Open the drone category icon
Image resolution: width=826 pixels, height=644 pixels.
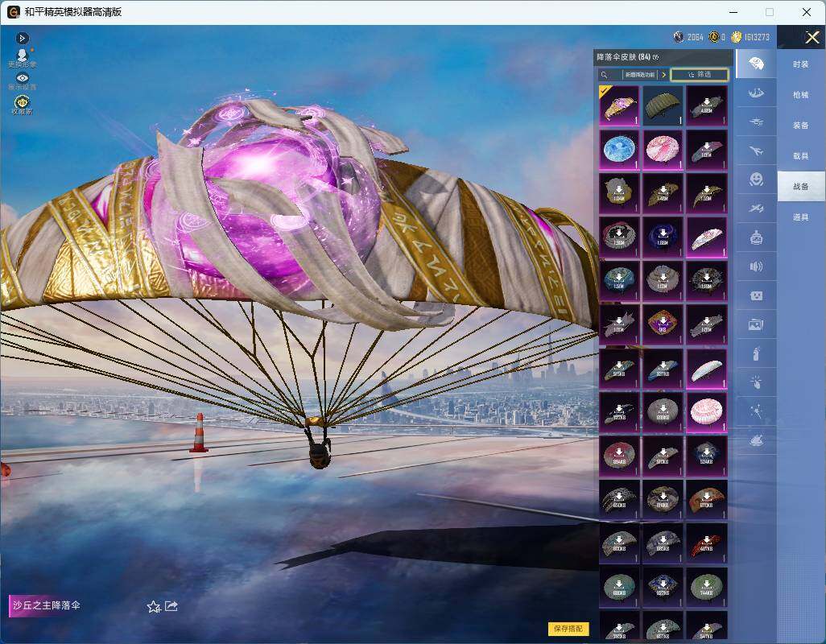coord(756,122)
